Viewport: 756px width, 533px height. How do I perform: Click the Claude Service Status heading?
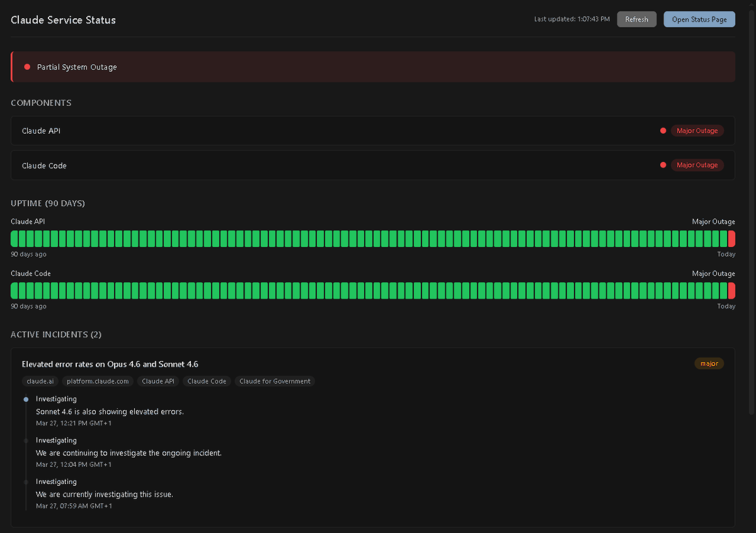pyautogui.click(x=63, y=20)
